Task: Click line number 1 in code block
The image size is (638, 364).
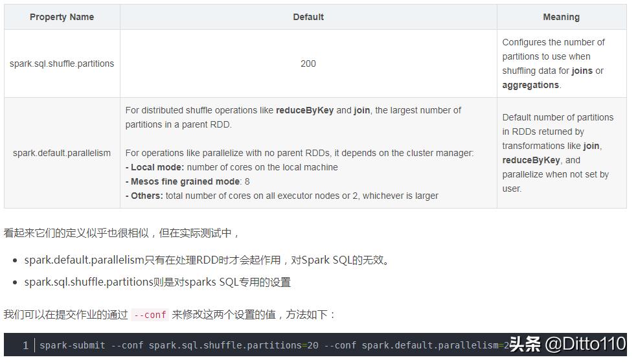Action: (25, 345)
